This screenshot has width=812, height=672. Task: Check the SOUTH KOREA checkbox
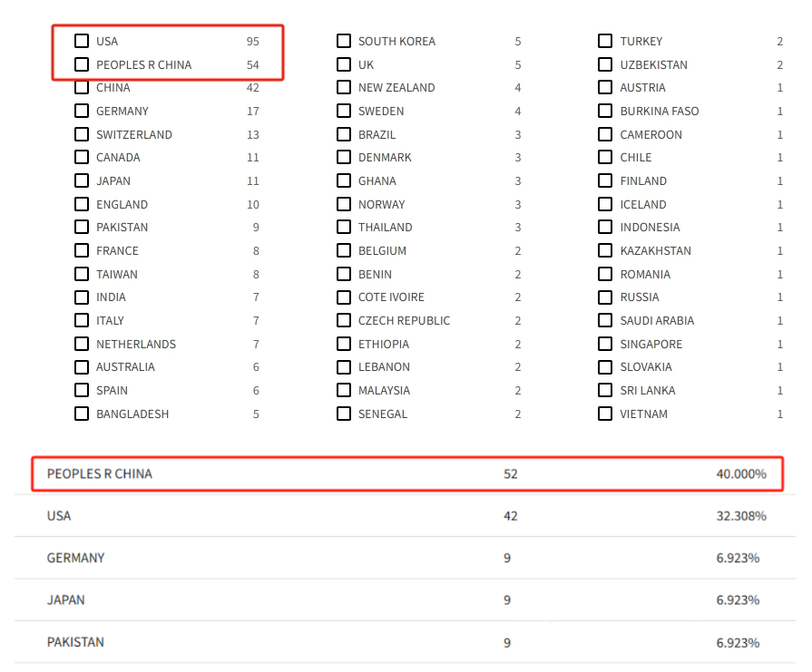point(344,41)
